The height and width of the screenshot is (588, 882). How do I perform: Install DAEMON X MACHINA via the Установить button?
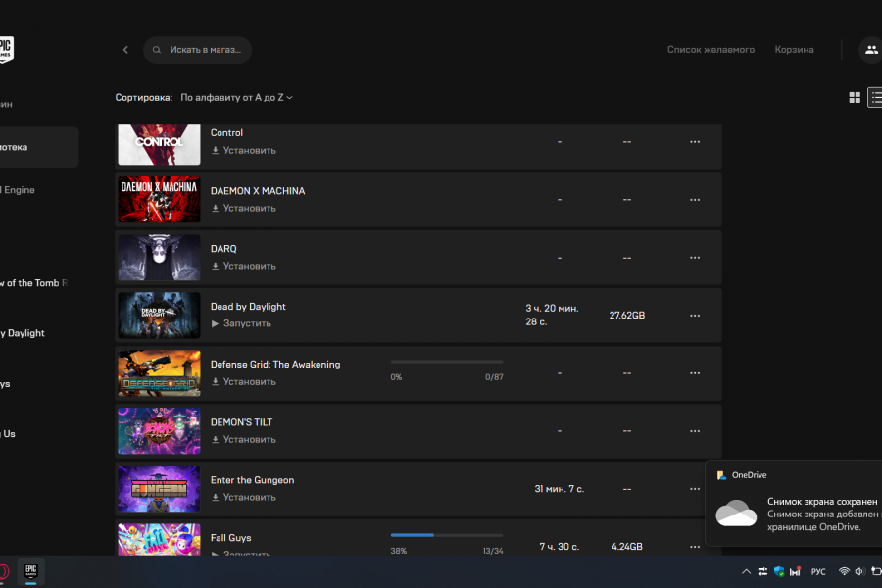click(x=244, y=208)
